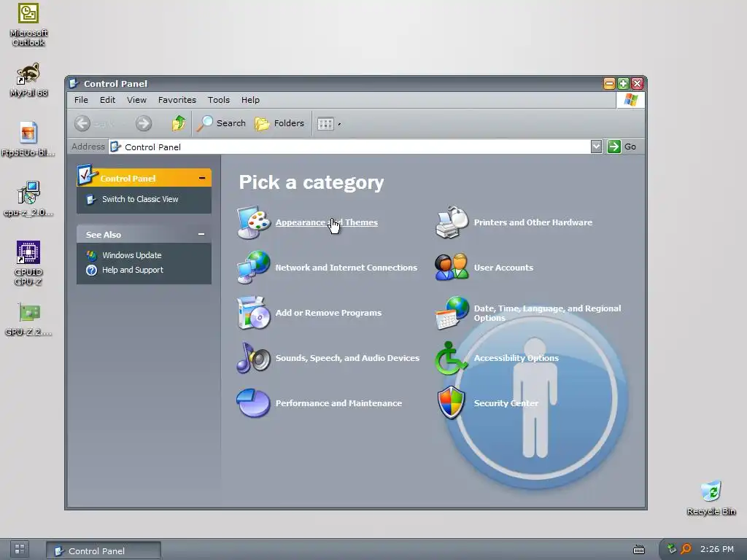
Task: Click the Forward navigation arrow
Action: coord(144,123)
